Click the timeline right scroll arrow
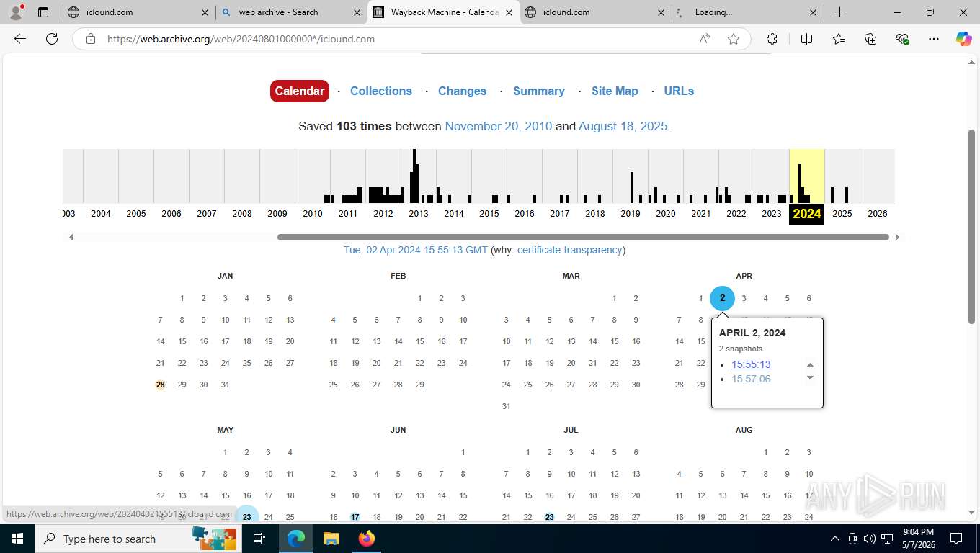This screenshot has height=553, width=980. pos(897,237)
